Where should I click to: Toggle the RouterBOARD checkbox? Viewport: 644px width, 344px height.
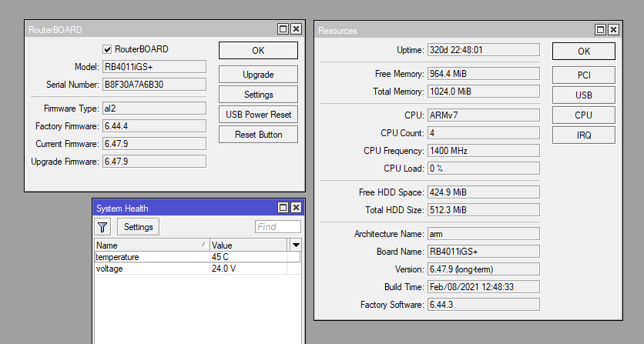107,49
